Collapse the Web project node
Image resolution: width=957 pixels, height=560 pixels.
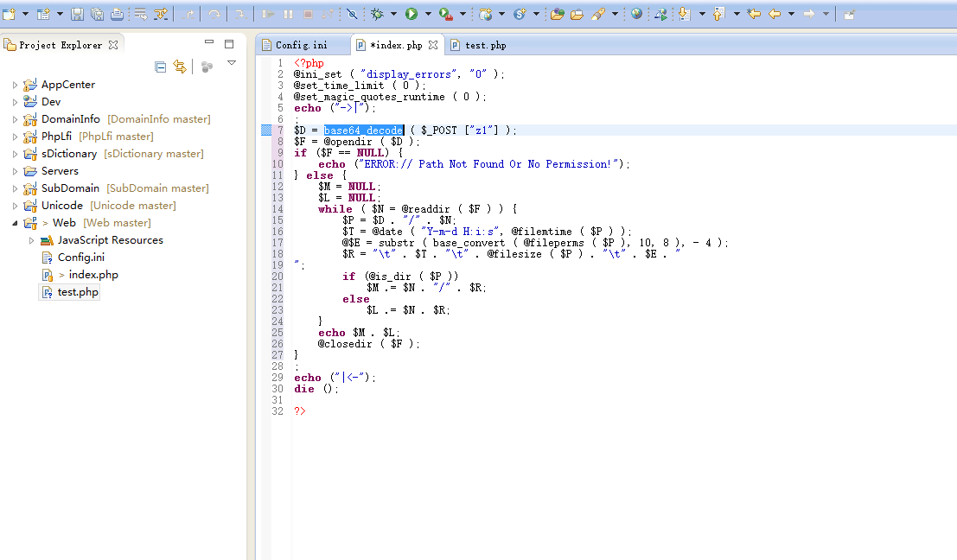point(16,223)
